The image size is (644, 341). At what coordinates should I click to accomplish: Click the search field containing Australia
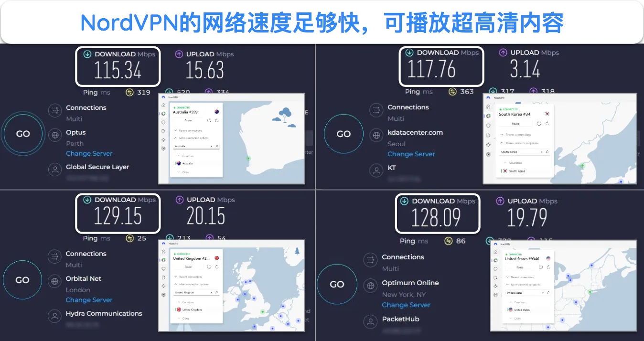point(196,146)
